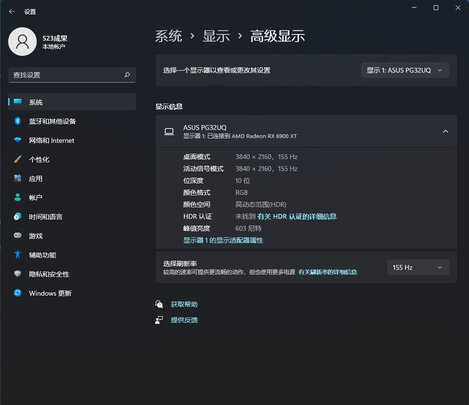Click the 获取帮助 help icon
Screen dimensions: 469x405
(x=159, y=304)
